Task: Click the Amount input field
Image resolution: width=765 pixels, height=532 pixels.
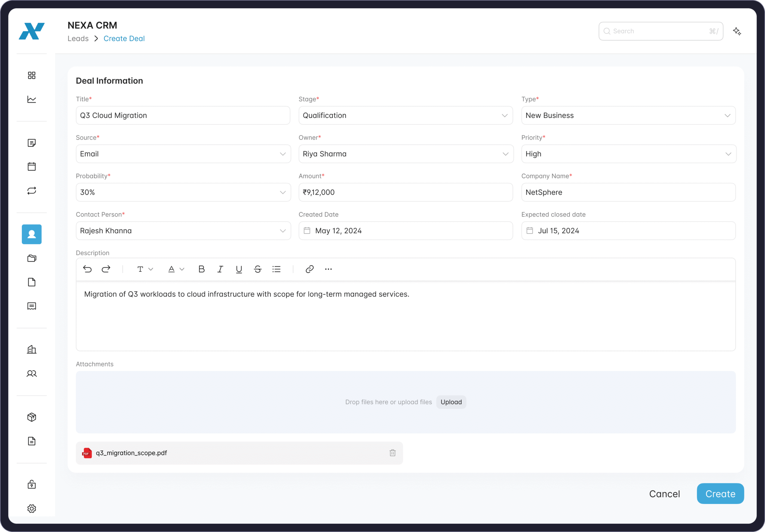Action: click(406, 192)
